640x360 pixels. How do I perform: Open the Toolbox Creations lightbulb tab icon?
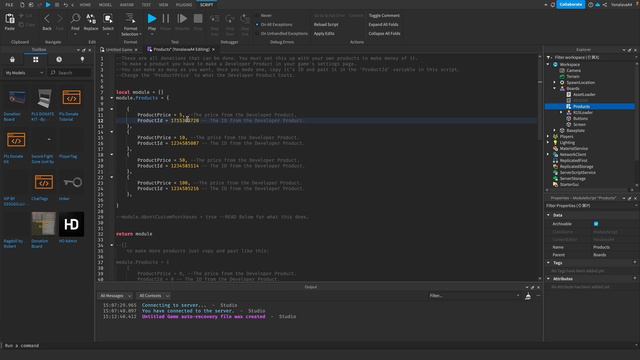point(82,60)
